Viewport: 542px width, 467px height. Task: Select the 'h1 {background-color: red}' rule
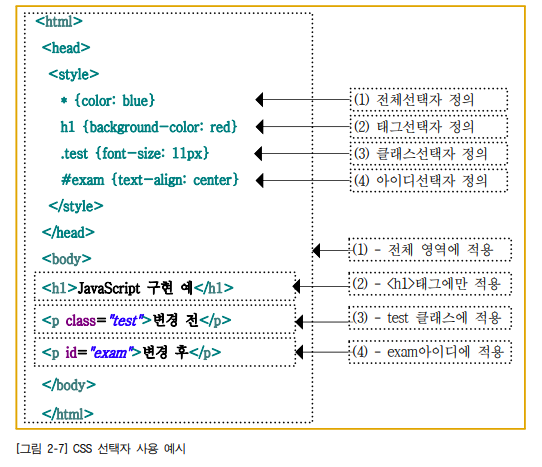point(149,127)
